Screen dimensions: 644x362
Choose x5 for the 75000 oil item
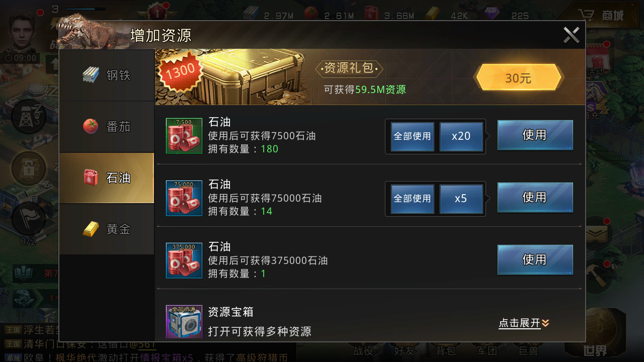(461, 199)
